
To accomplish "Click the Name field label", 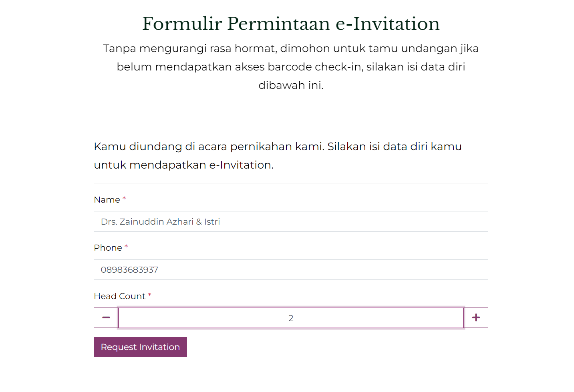I will point(107,199).
